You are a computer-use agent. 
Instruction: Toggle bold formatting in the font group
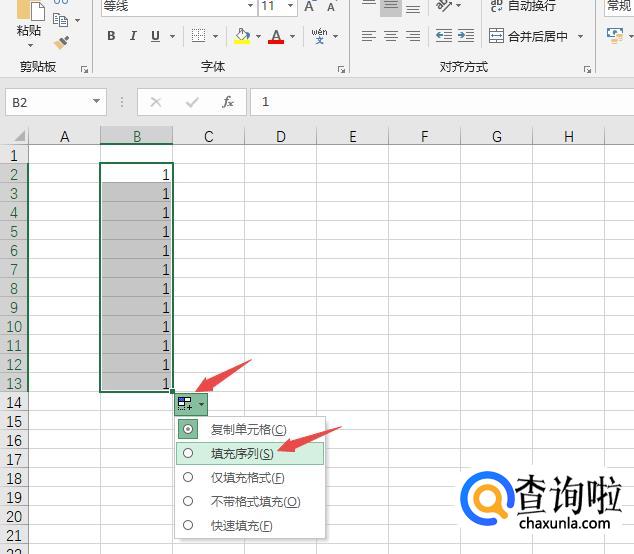pos(110,37)
